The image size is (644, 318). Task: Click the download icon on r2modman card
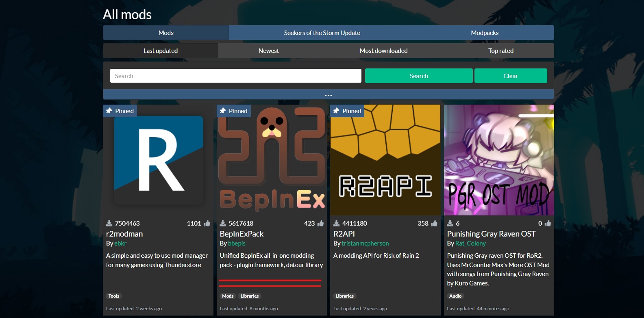tap(109, 224)
